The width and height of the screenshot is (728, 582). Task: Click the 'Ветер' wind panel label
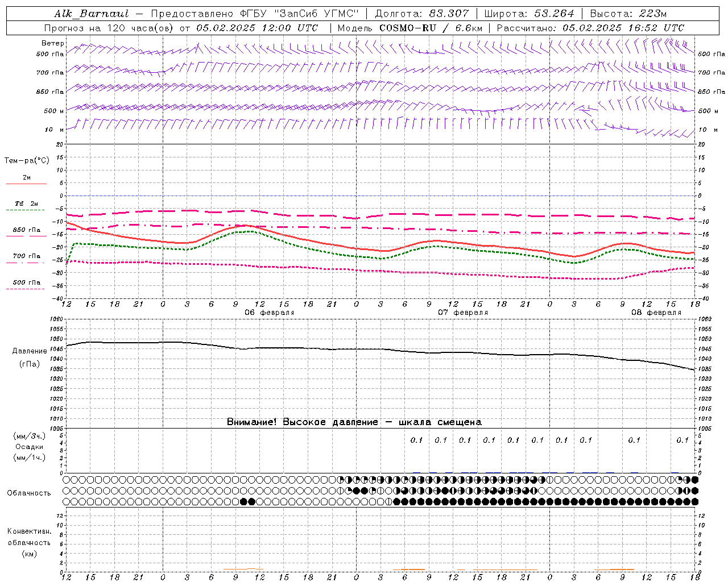pyautogui.click(x=53, y=43)
